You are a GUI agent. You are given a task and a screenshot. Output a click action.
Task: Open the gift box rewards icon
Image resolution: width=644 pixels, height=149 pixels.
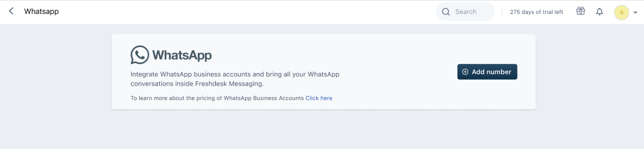[580, 11]
